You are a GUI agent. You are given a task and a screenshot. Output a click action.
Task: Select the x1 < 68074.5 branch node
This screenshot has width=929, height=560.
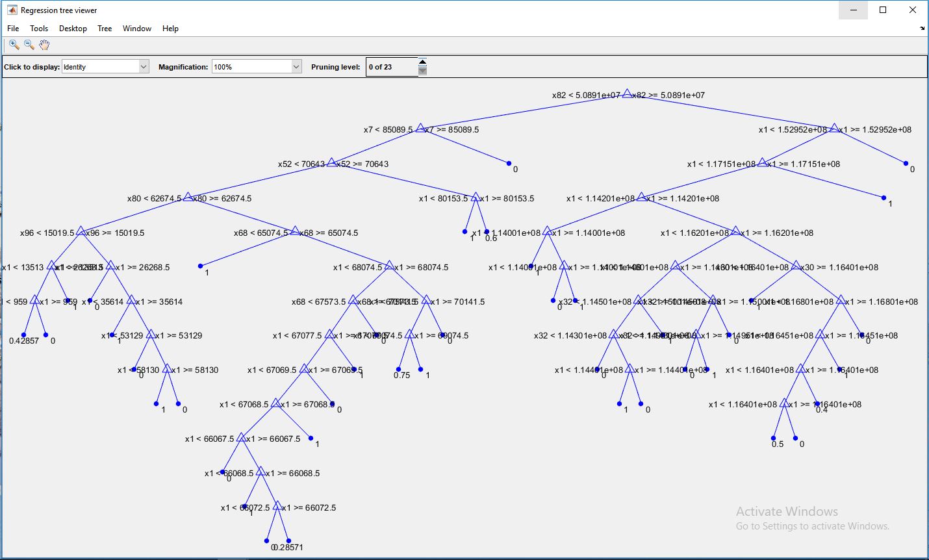click(389, 266)
